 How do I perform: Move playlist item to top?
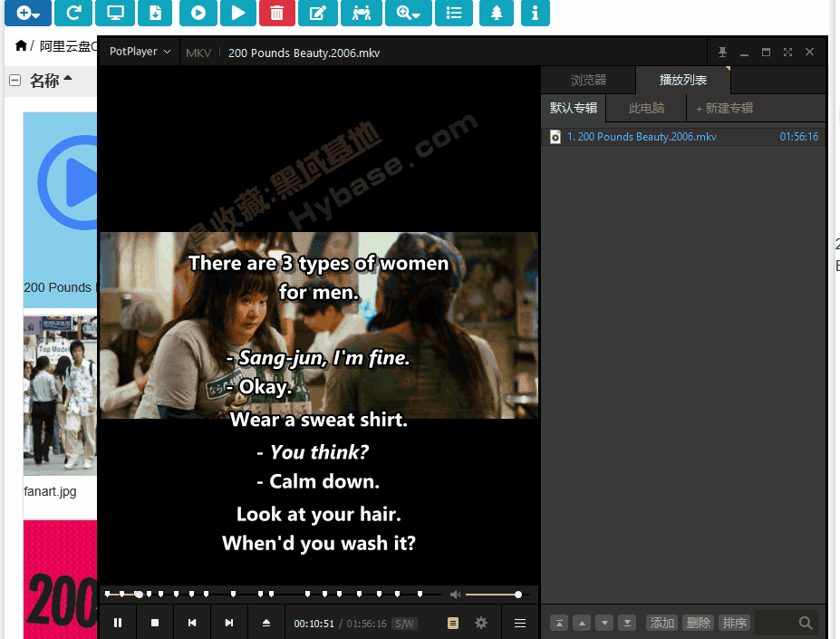[x=559, y=623]
